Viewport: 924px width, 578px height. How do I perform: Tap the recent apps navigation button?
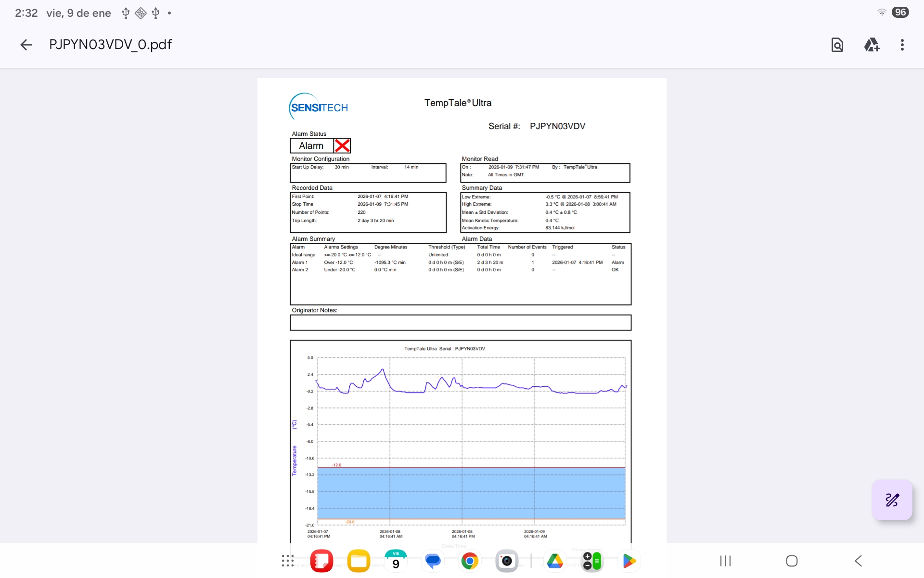[725, 561]
